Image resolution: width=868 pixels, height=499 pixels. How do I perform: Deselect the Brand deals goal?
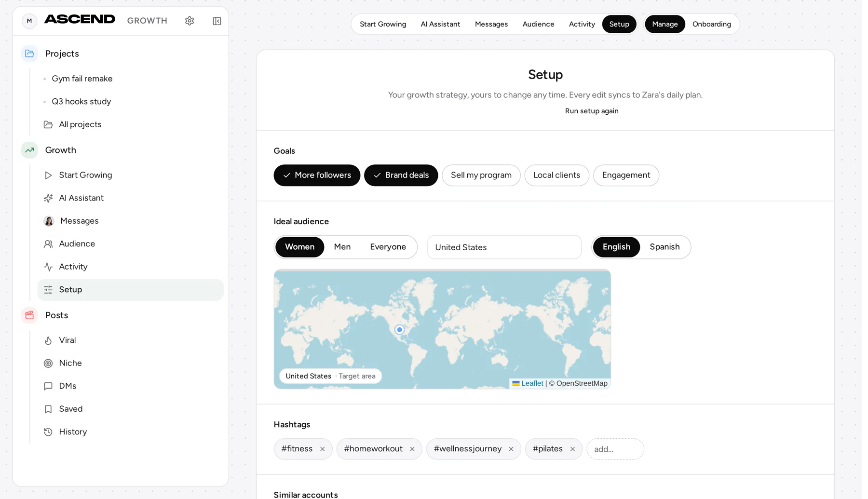(x=401, y=175)
